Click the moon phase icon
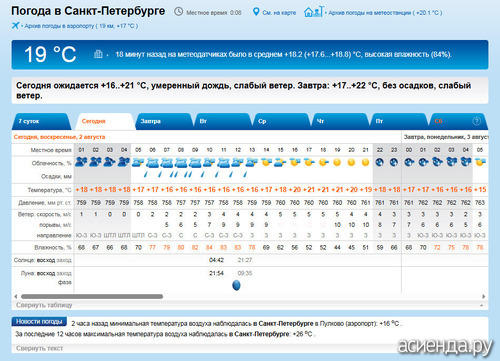 [236, 285]
